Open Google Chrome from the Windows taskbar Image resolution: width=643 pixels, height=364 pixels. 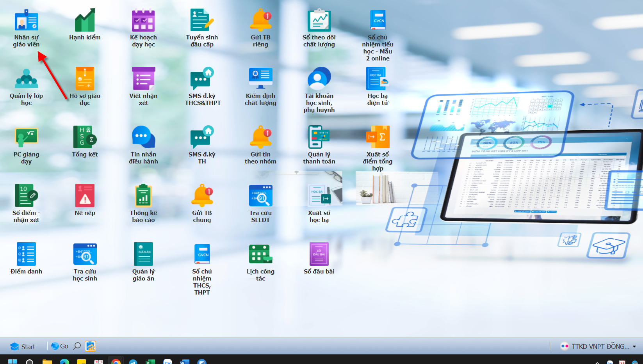(x=116, y=362)
